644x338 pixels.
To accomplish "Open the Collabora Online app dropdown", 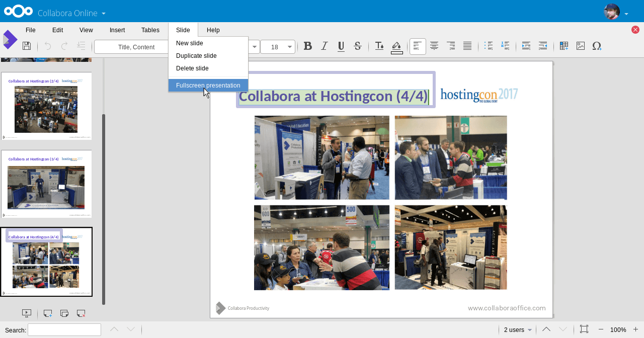I will coord(71,13).
